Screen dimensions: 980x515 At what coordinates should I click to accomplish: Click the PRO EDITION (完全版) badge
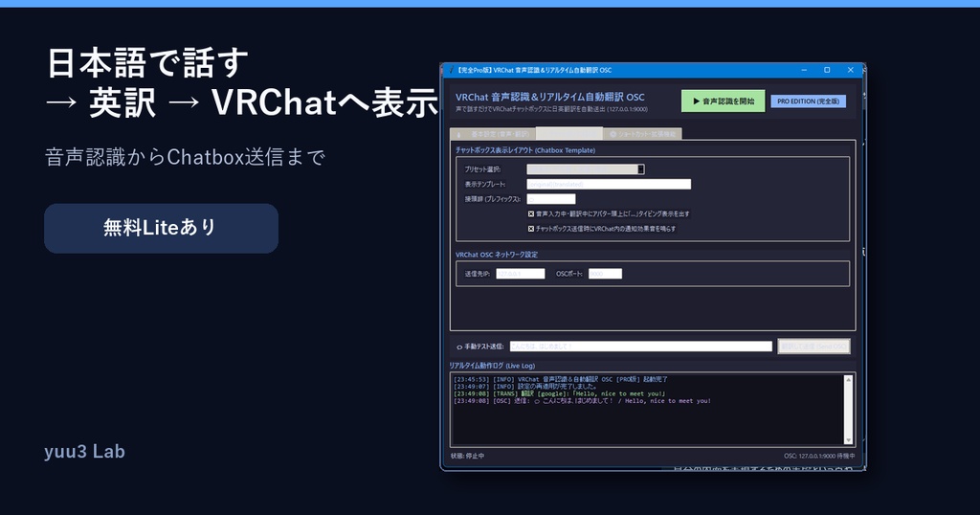(x=808, y=101)
